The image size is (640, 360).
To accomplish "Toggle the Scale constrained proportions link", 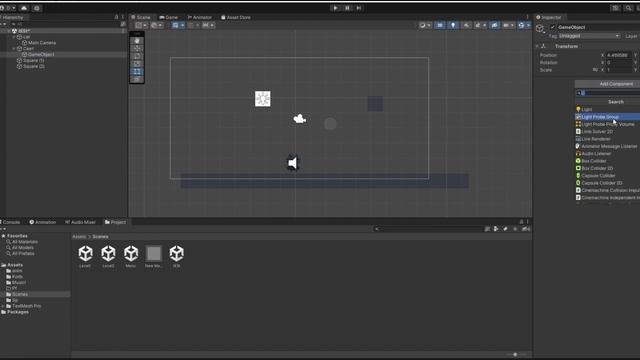I will pos(595,70).
